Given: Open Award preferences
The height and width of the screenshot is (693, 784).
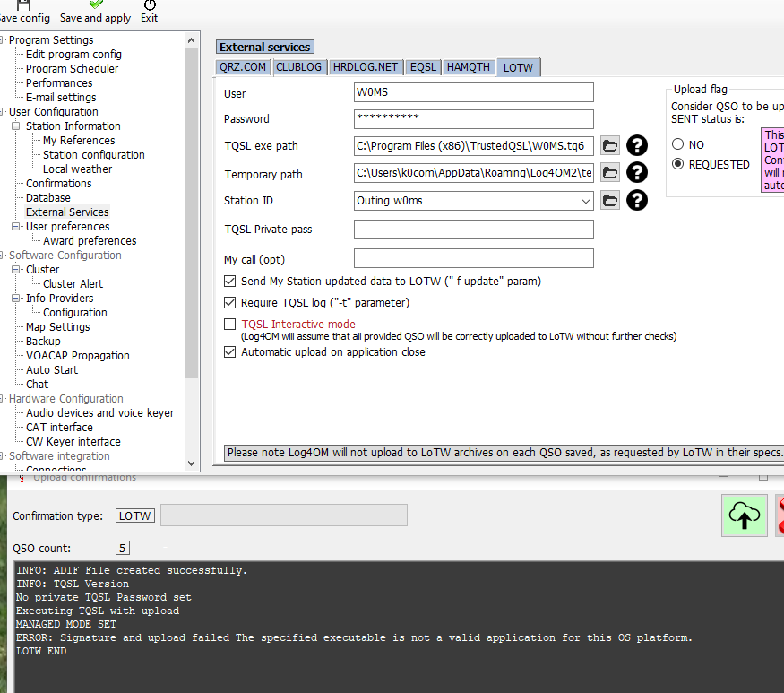Looking at the screenshot, I should [90, 241].
